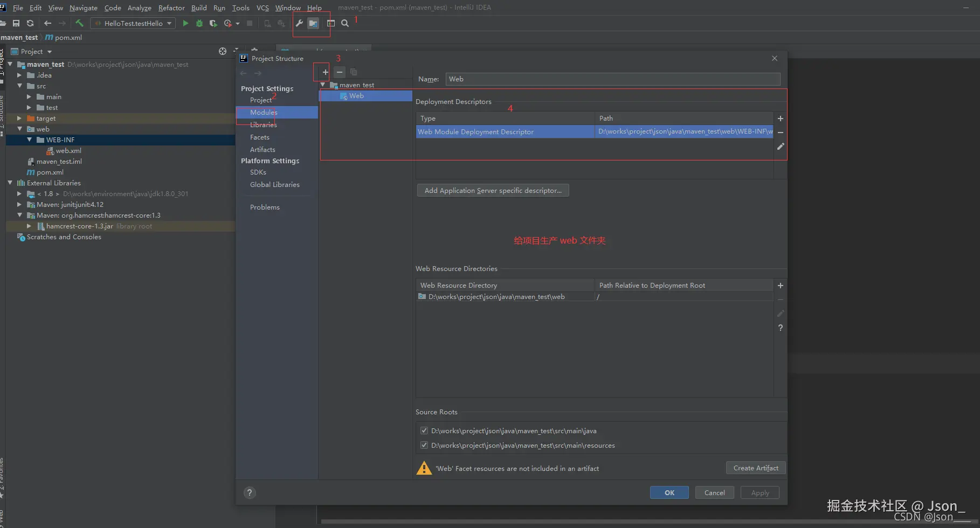Edit the deployment descriptor with the pencil icon
The height and width of the screenshot is (528, 980).
click(780, 147)
